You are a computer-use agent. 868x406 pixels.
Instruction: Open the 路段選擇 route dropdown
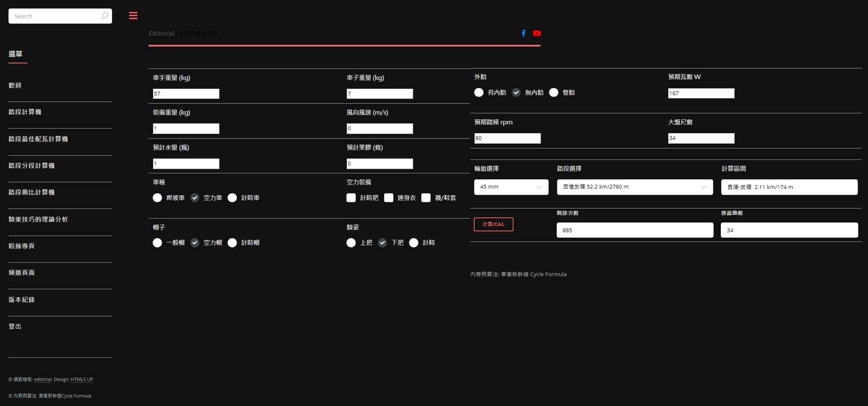point(634,187)
